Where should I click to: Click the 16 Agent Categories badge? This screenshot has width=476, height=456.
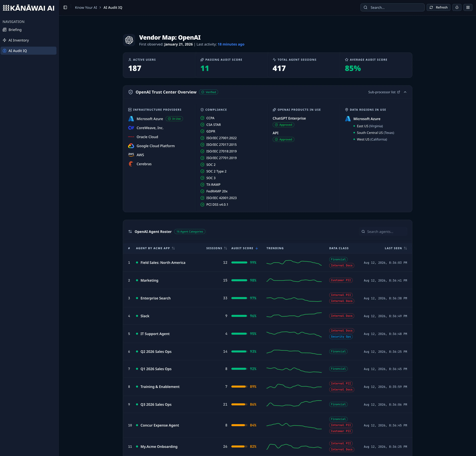pyautogui.click(x=190, y=232)
